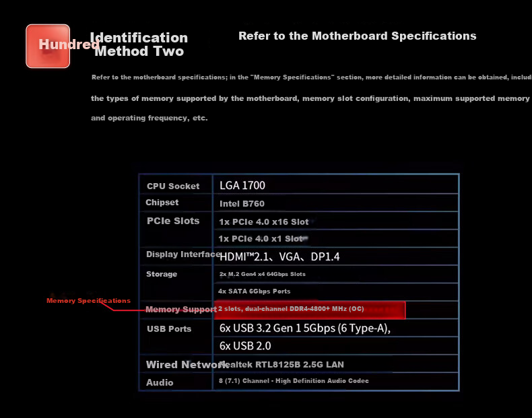Click the red highlighted DDR4-4800+ memory value
The height and width of the screenshot is (418, 532).
pos(310,310)
